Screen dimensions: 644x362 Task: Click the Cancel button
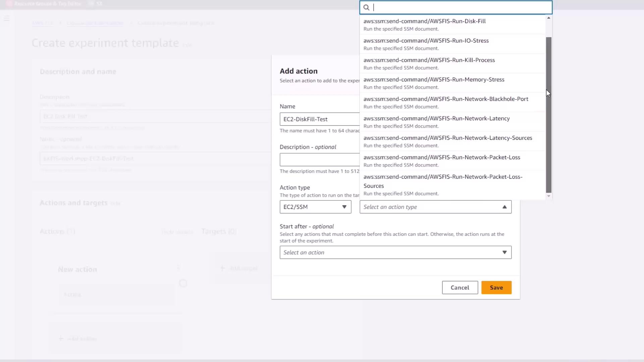click(460, 288)
